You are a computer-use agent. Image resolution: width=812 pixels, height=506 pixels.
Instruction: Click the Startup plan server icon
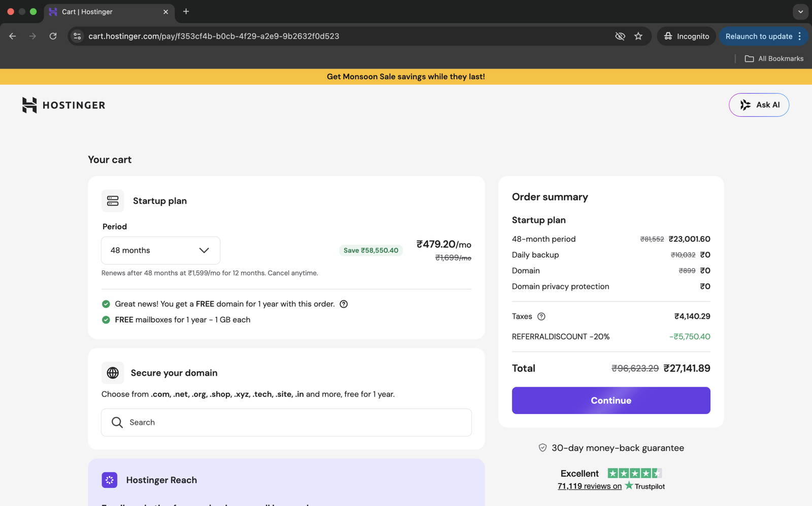coord(113,201)
